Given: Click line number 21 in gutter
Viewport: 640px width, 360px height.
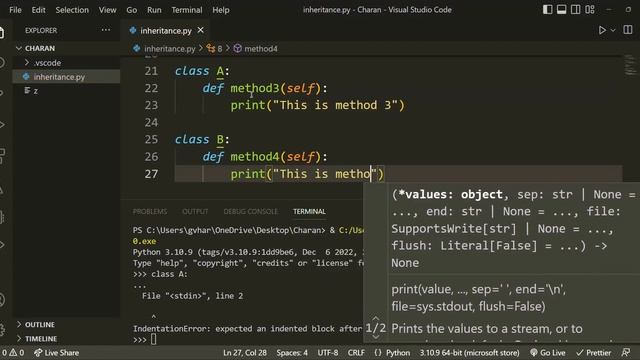Looking at the screenshot, I should pyautogui.click(x=151, y=71).
